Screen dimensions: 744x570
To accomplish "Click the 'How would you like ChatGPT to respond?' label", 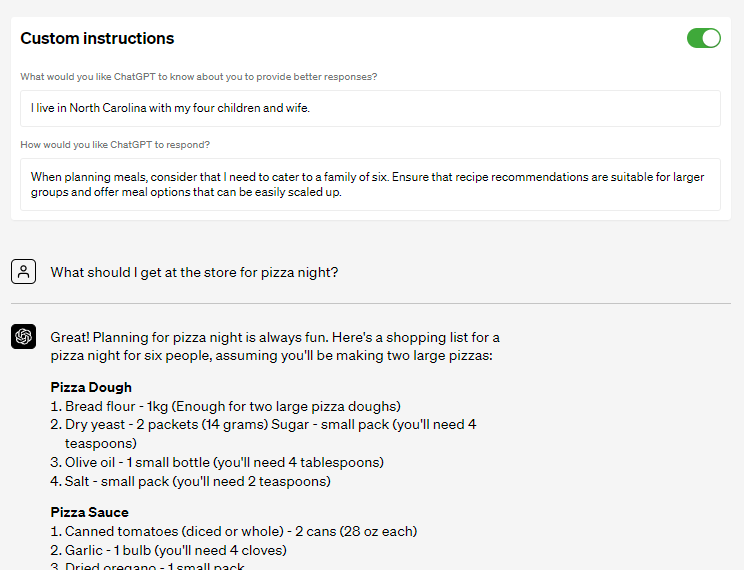I will point(115,145).
